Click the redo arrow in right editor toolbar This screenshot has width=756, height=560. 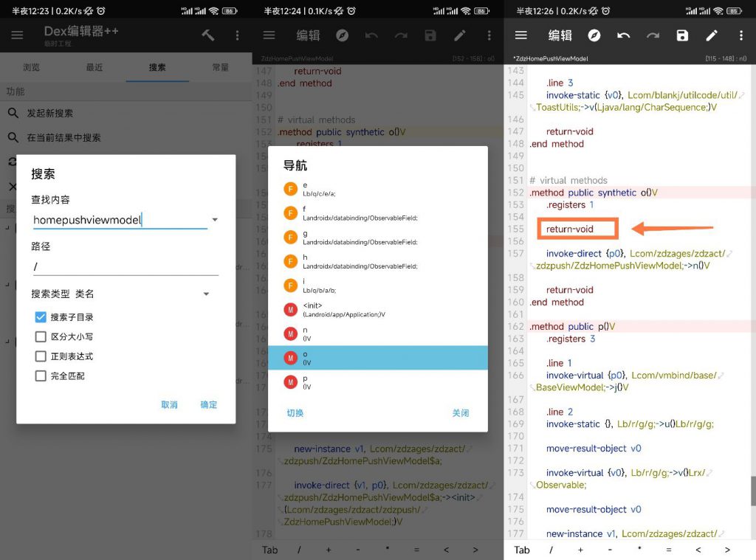click(653, 35)
